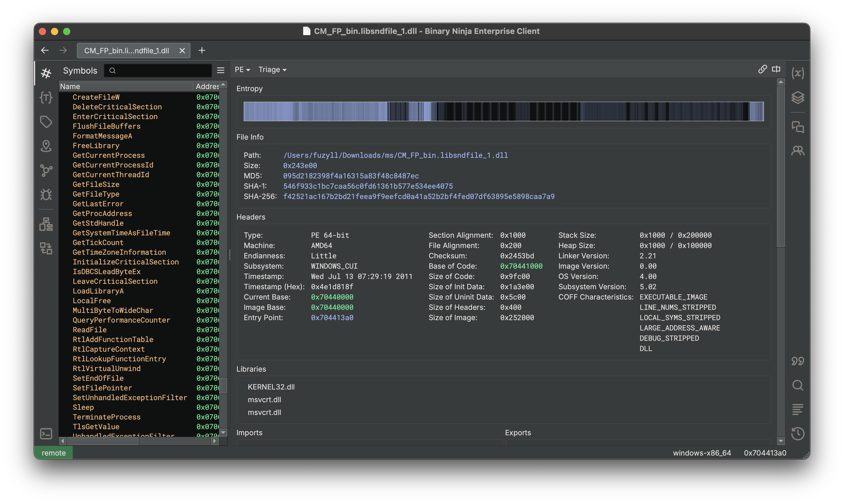
Task: Click the Entry Point address 0x704413a0 link
Action: pyautogui.click(x=332, y=317)
